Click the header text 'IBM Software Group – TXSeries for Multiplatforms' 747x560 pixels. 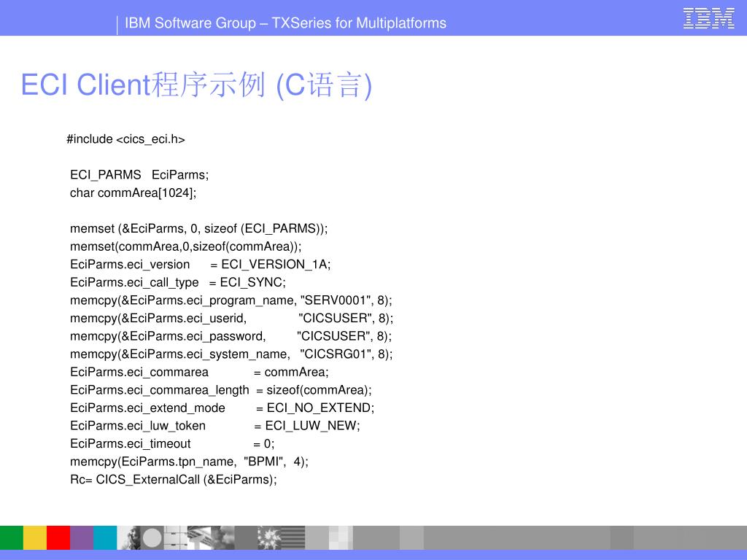point(285,23)
